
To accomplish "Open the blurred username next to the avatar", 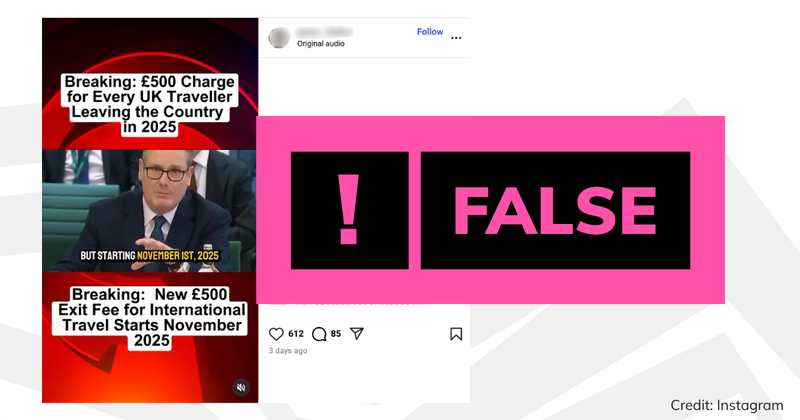I will click(x=324, y=32).
